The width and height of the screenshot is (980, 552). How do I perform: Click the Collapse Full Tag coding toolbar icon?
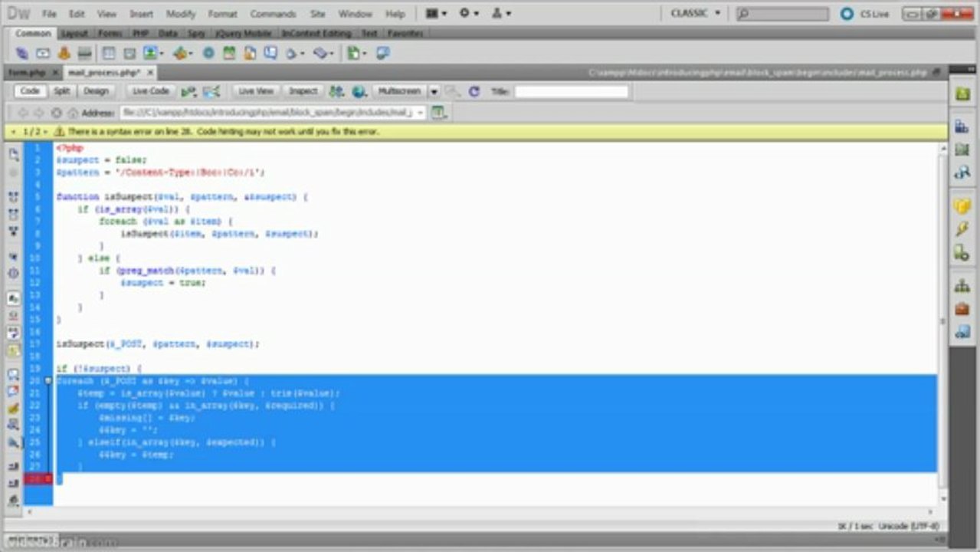(14, 197)
